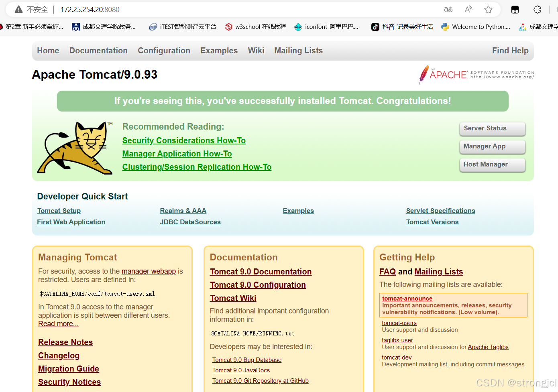Screen dimensions: 558x392
Task: Open the Security Notices link
Action: (69, 382)
